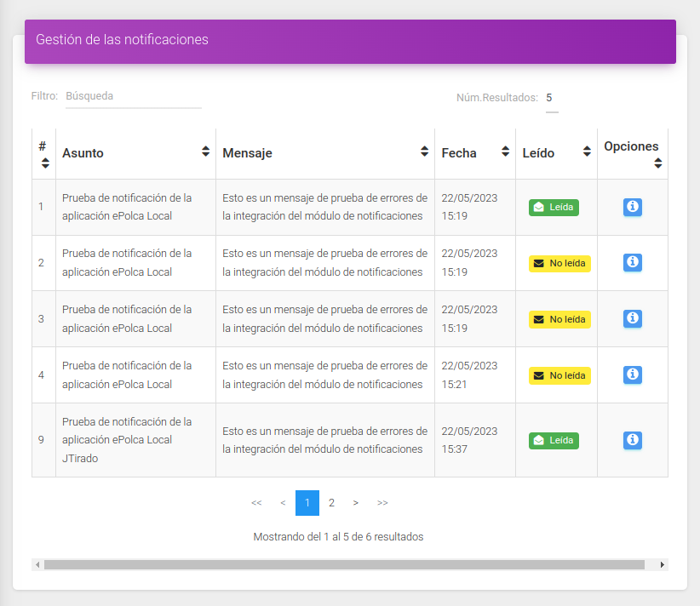
Task: Click the Leída badge in row 1
Action: click(554, 208)
